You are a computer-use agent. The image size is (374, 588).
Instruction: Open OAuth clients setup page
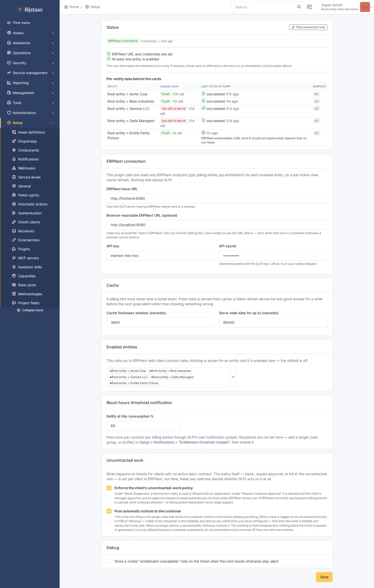point(29,222)
